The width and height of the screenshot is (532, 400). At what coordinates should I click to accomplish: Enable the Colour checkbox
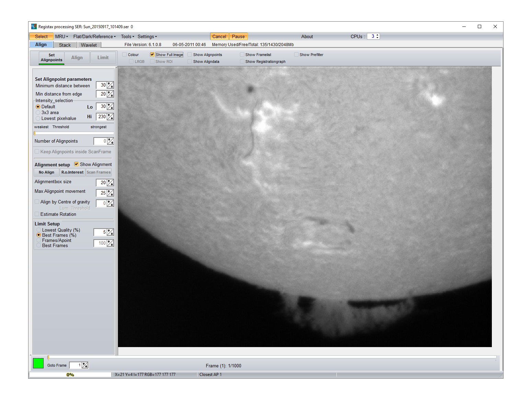[125, 55]
